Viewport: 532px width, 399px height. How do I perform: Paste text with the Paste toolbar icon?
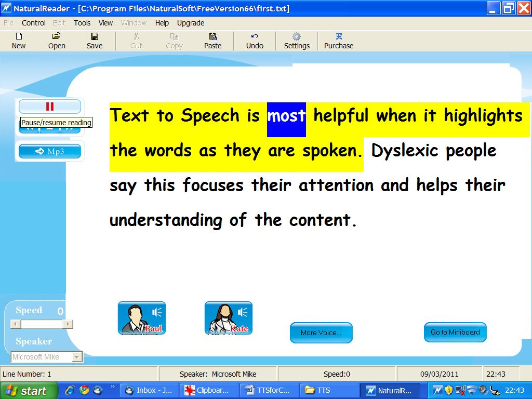[x=212, y=41]
